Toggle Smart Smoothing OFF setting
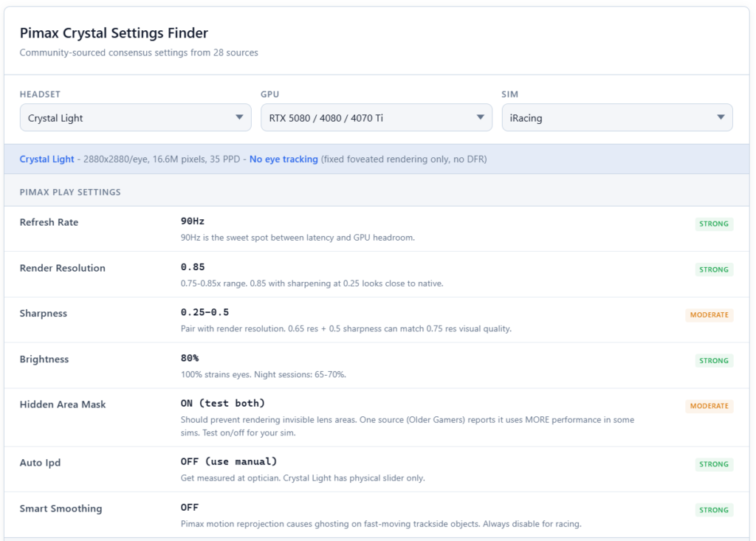 point(190,507)
